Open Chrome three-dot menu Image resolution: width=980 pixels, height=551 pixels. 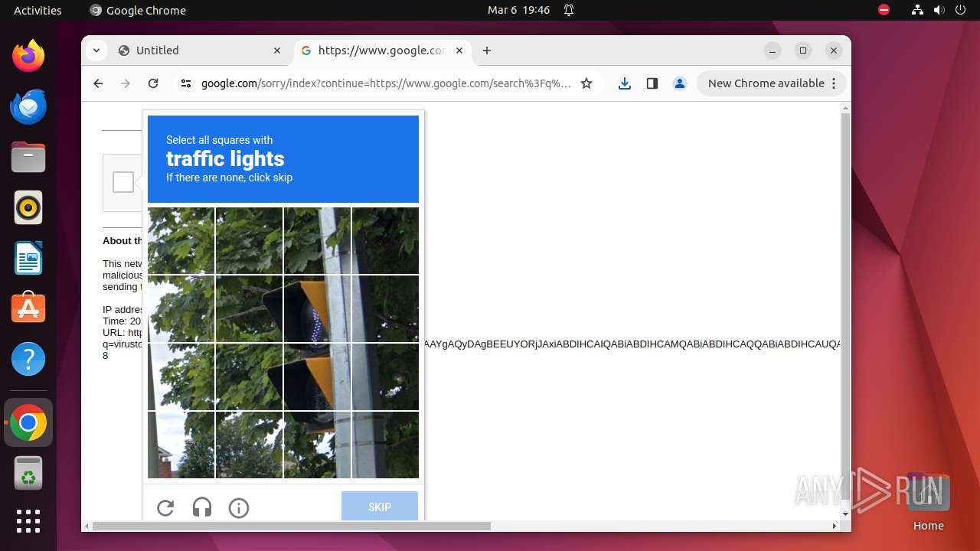835,83
